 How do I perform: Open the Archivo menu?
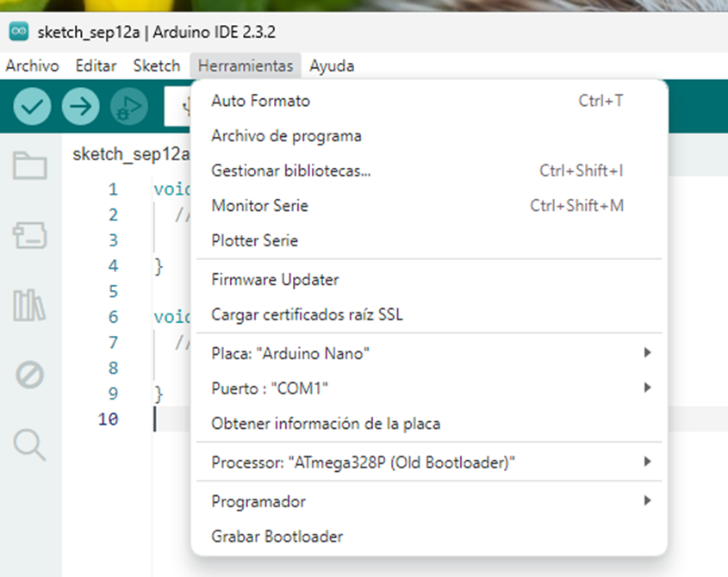point(33,66)
